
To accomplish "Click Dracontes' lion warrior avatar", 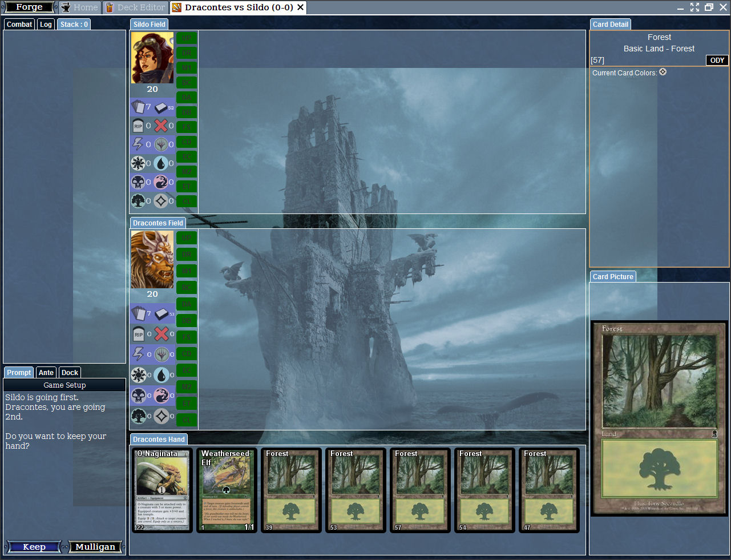I will [152, 260].
